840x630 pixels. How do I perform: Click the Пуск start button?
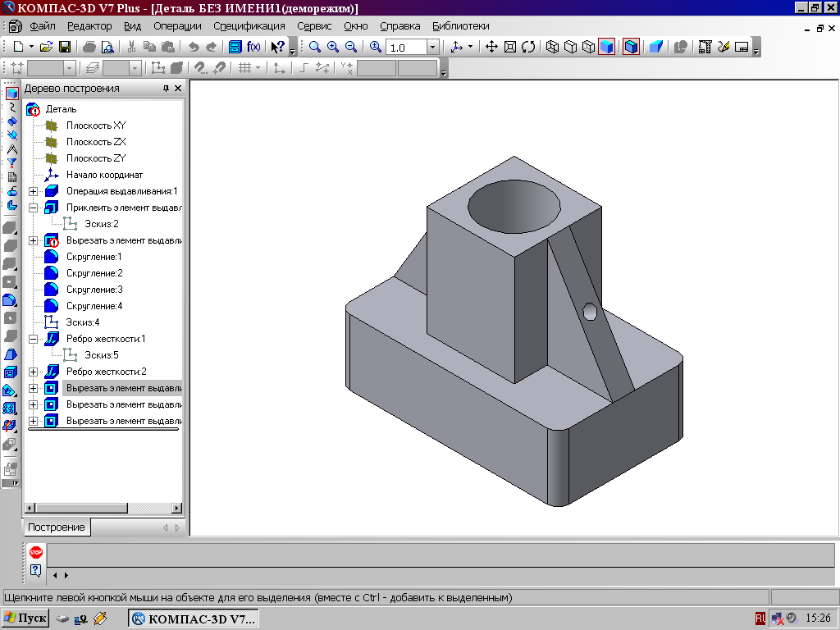click(x=25, y=618)
